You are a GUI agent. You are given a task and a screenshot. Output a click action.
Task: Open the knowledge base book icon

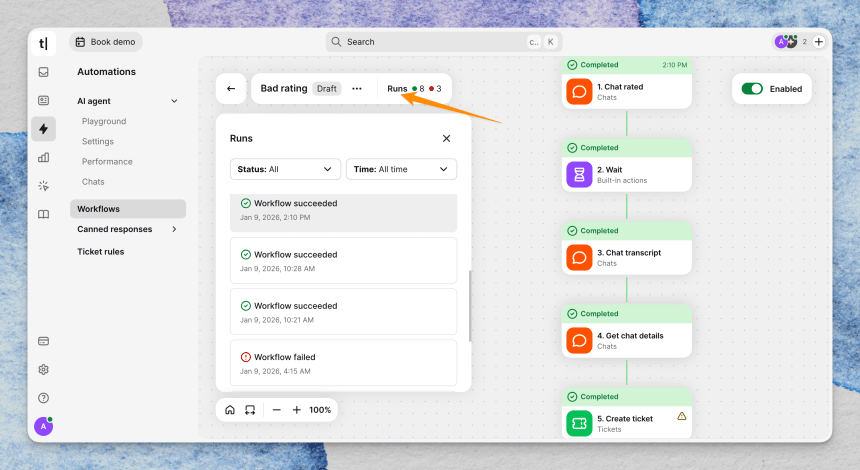pos(43,214)
